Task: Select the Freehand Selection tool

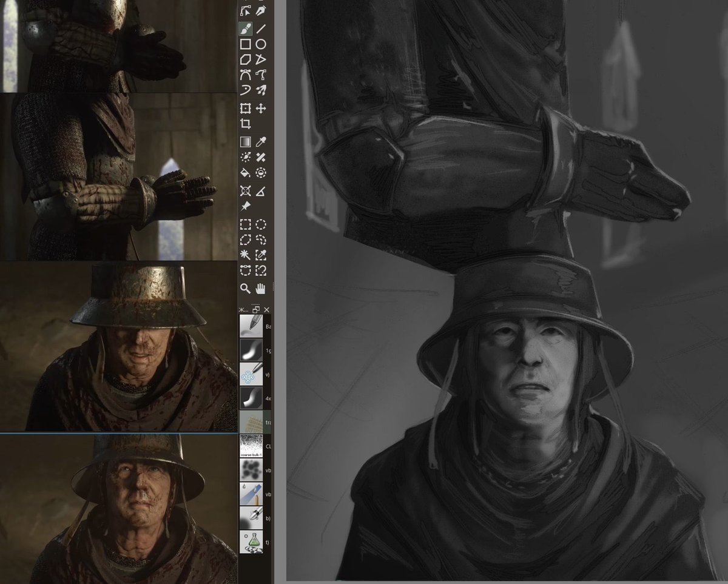Action: tap(261, 240)
